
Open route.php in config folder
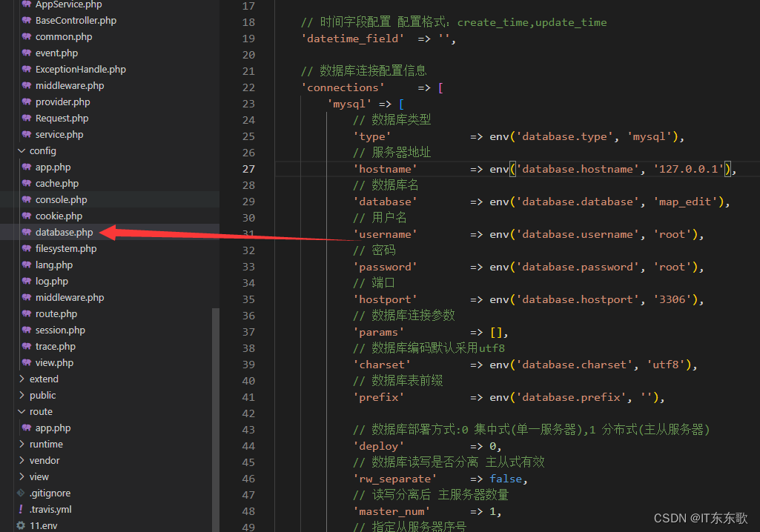pyautogui.click(x=56, y=314)
